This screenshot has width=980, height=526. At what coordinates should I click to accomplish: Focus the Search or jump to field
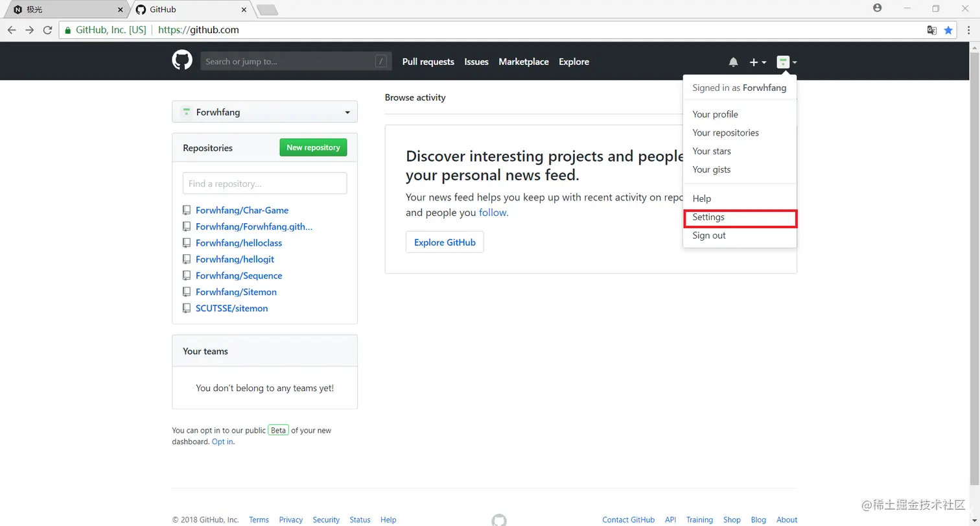coord(296,62)
